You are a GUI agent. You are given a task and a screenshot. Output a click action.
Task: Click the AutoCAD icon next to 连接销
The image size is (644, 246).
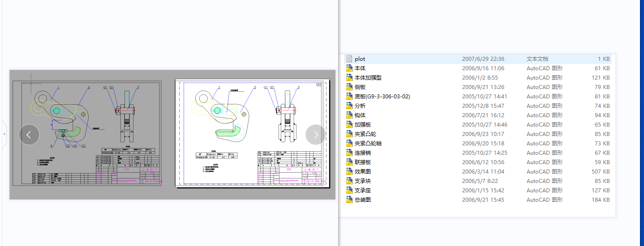(350, 153)
